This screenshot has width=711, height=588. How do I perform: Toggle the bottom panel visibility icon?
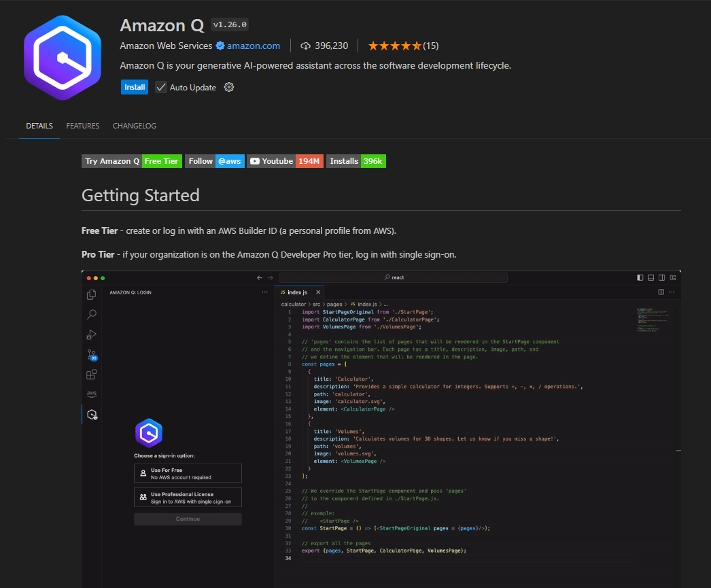point(650,277)
